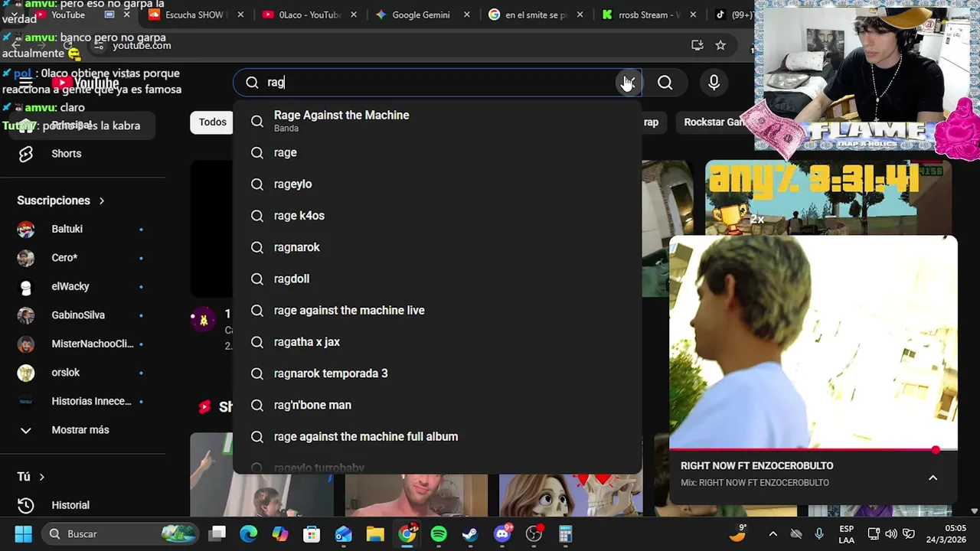The width and height of the screenshot is (980, 551).
Task: Open Spotify from the taskbar
Action: [439, 533]
